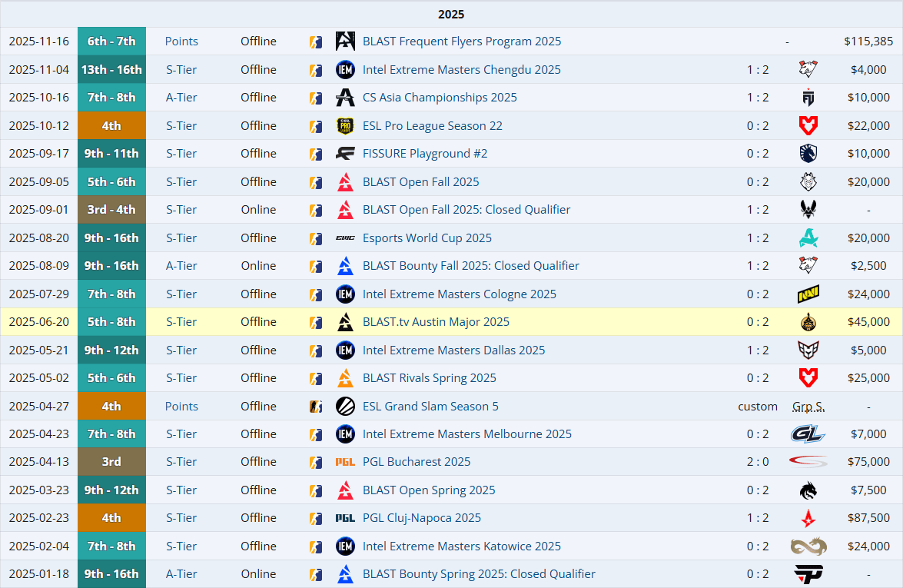The height and width of the screenshot is (588, 903).
Task: Open Intel Extreme Masters Cologne 2025 link
Action: (460, 294)
